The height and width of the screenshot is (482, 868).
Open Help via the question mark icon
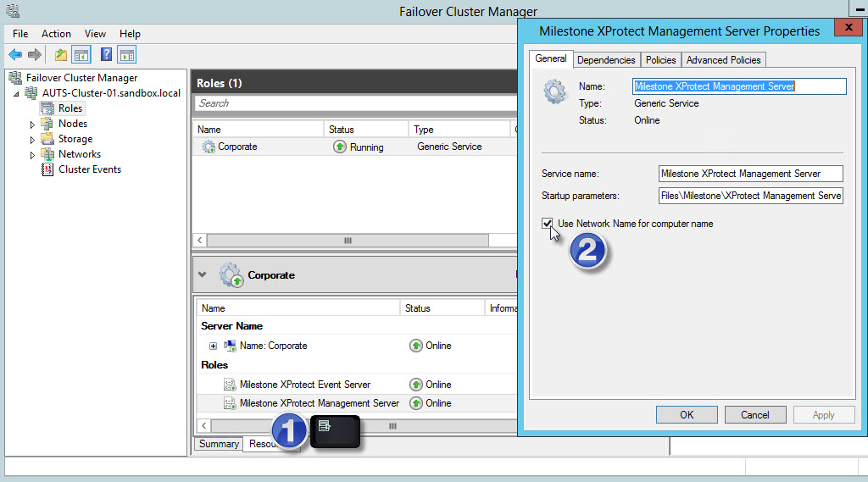click(x=106, y=54)
